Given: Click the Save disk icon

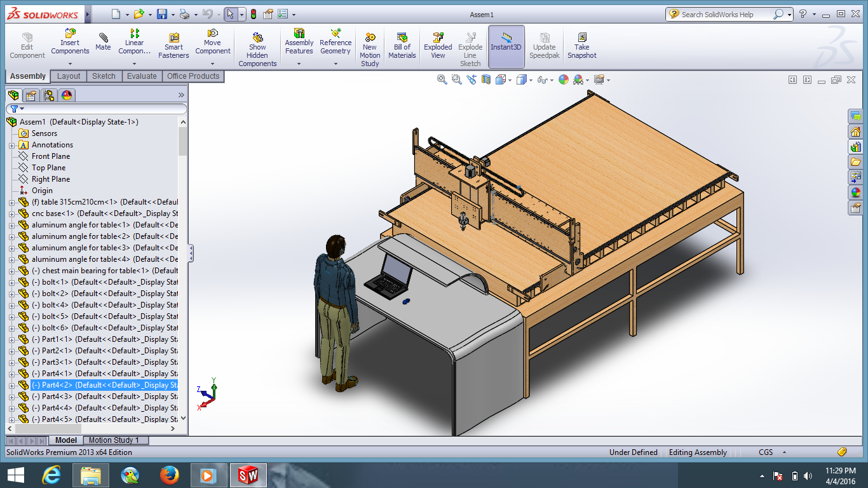Looking at the screenshot, I should point(162,14).
